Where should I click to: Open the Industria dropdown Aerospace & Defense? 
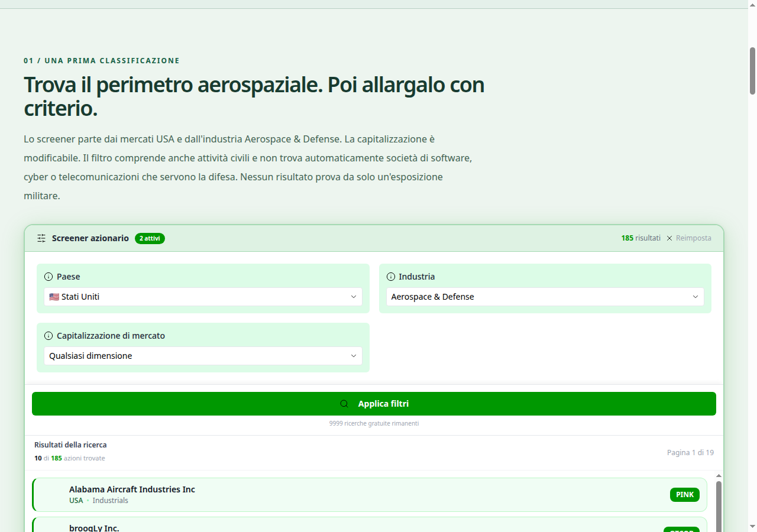click(x=545, y=297)
